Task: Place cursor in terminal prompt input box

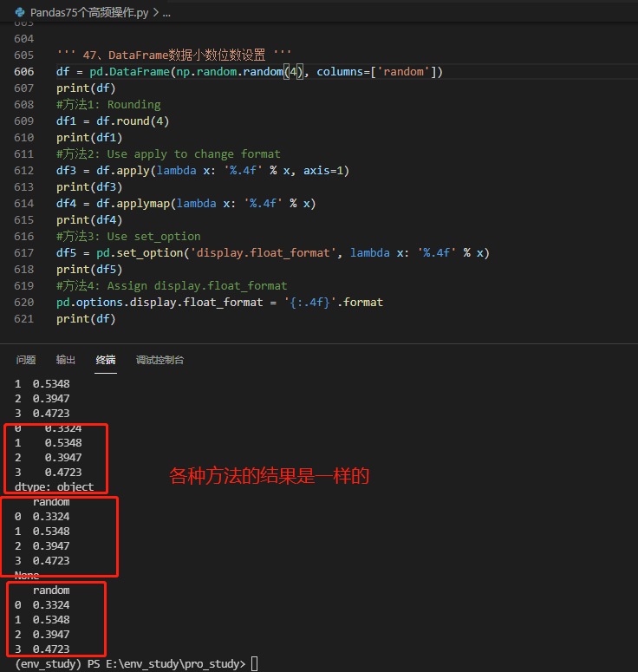Action: 255,663
